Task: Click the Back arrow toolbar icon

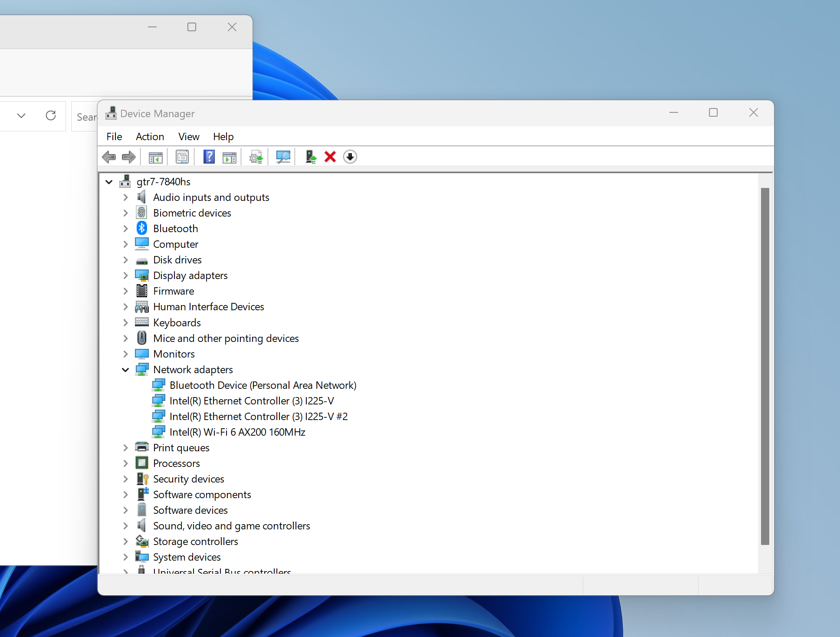Action: 109,157
